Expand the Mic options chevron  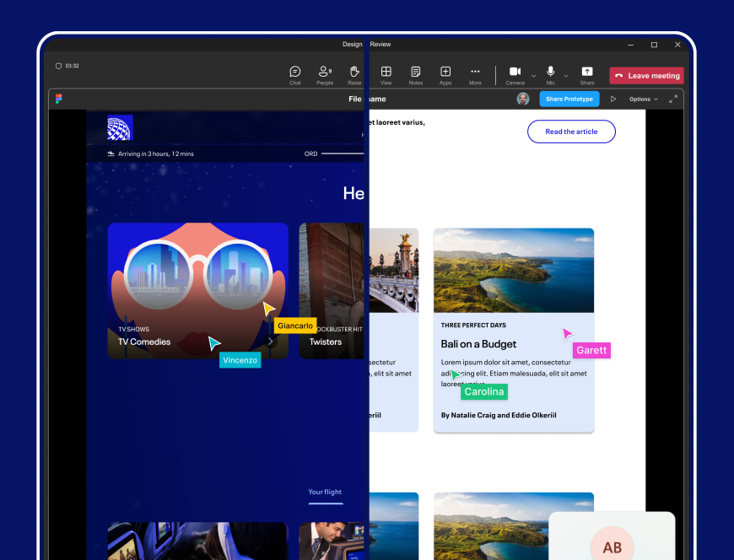coord(566,76)
